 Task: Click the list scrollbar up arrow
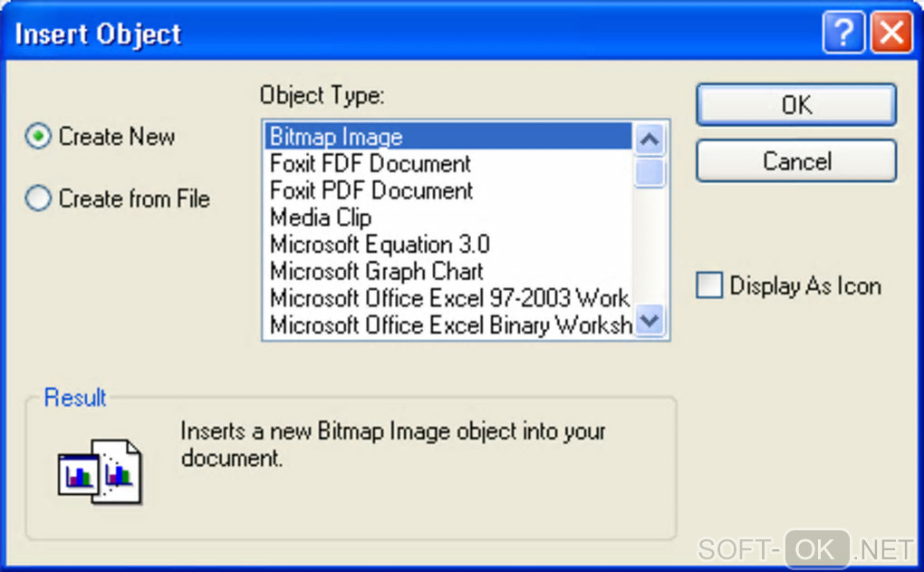650,140
